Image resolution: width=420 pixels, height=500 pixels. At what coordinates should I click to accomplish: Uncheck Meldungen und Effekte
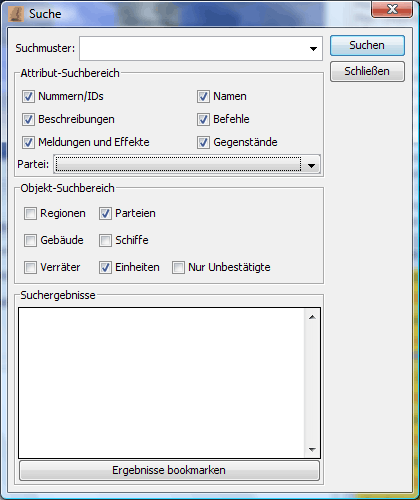click(x=28, y=142)
